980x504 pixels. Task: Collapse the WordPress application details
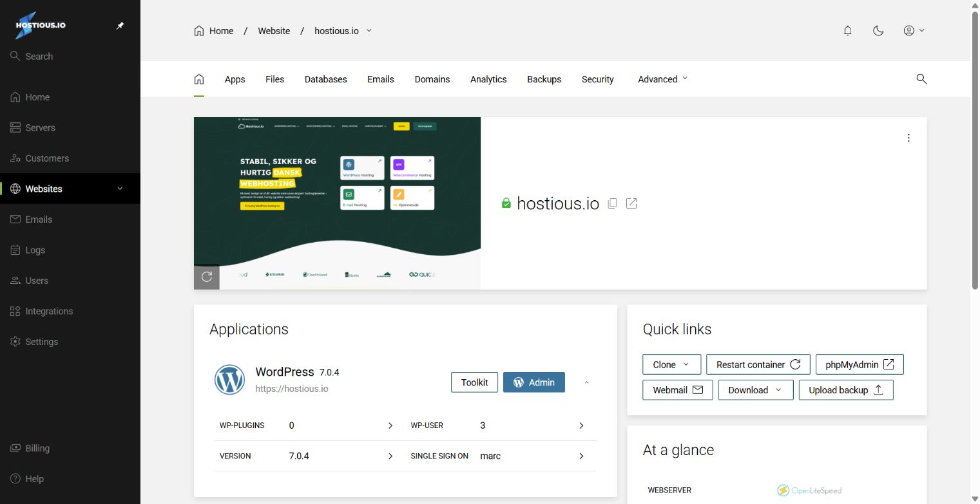tap(586, 382)
